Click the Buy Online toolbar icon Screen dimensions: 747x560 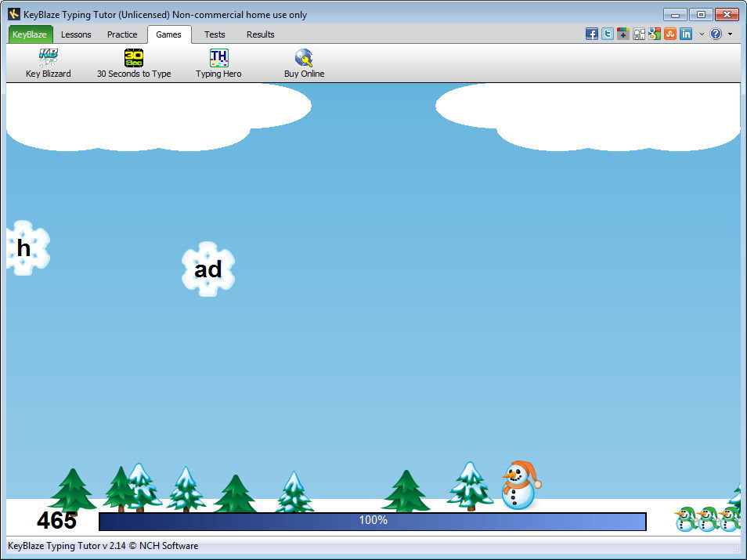pos(304,63)
